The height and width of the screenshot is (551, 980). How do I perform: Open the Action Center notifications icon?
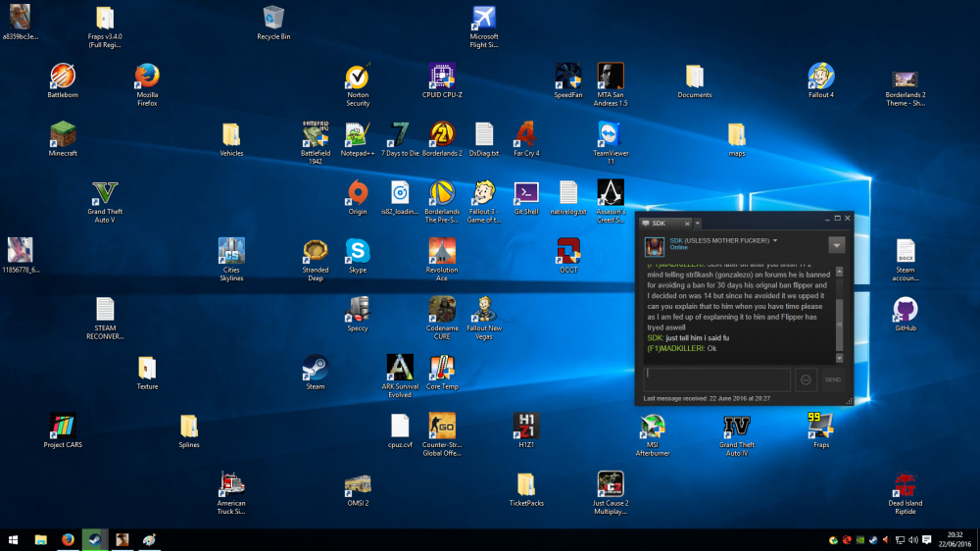(x=927, y=540)
